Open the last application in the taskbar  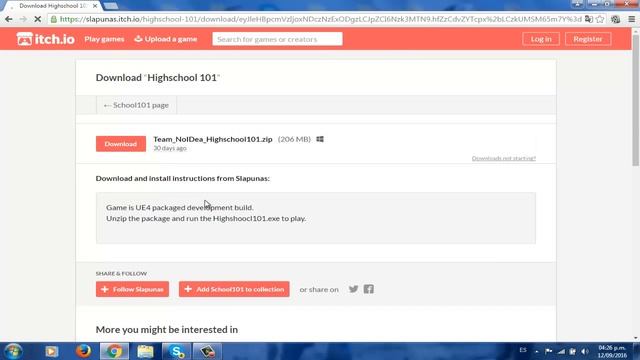tap(207, 351)
